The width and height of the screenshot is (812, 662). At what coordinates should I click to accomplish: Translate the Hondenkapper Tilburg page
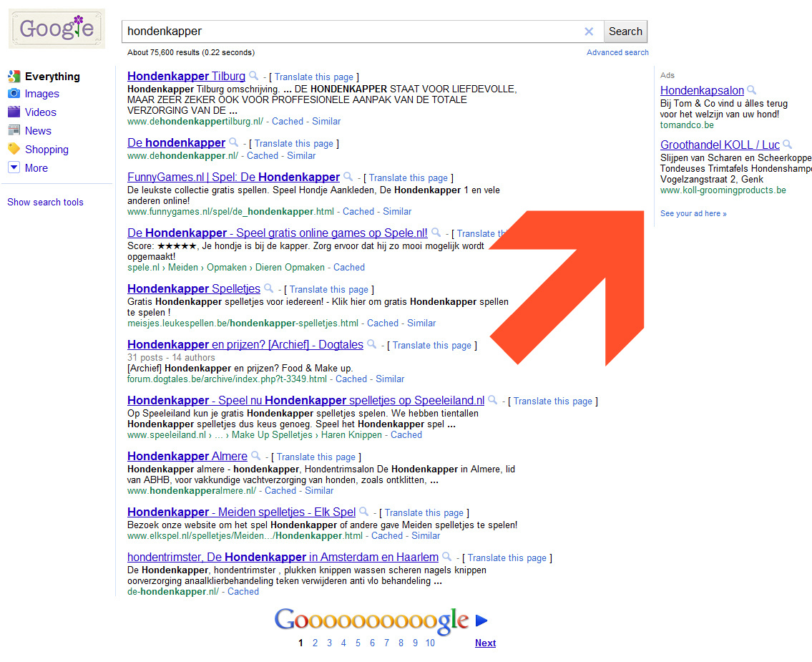[x=314, y=77]
